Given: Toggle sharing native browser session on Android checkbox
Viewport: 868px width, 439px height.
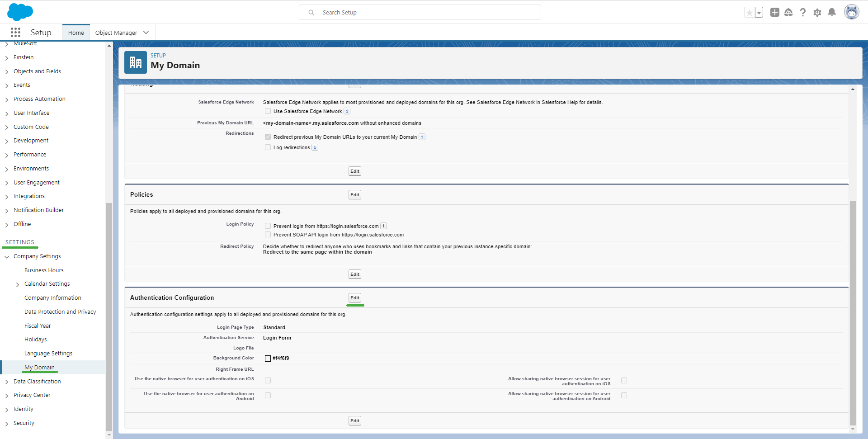Looking at the screenshot, I should pyautogui.click(x=624, y=396).
